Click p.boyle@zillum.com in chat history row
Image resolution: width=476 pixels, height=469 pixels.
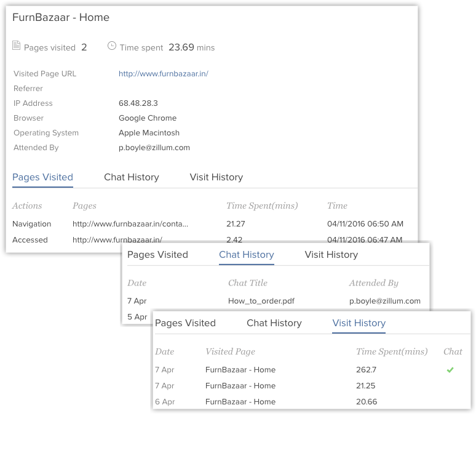pyautogui.click(x=384, y=301)
